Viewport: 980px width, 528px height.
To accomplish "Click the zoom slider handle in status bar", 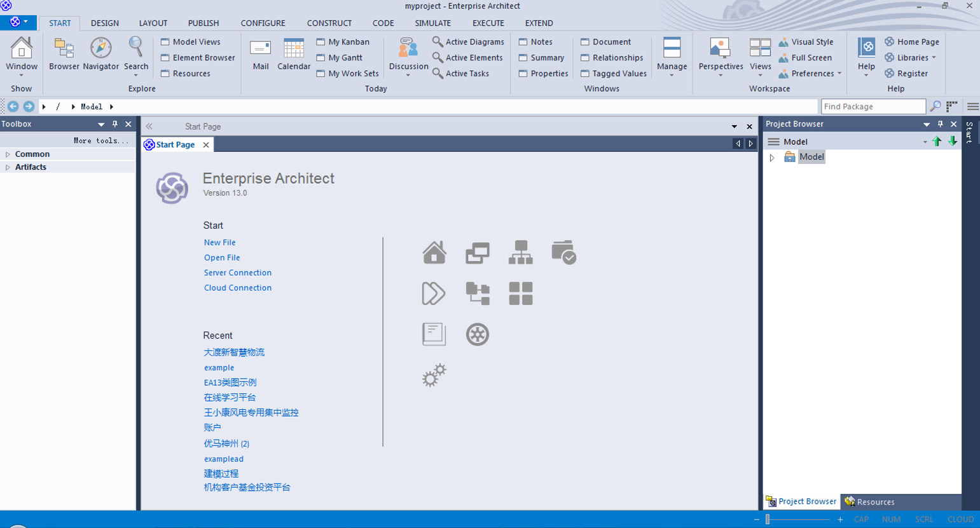I will 768,519.
